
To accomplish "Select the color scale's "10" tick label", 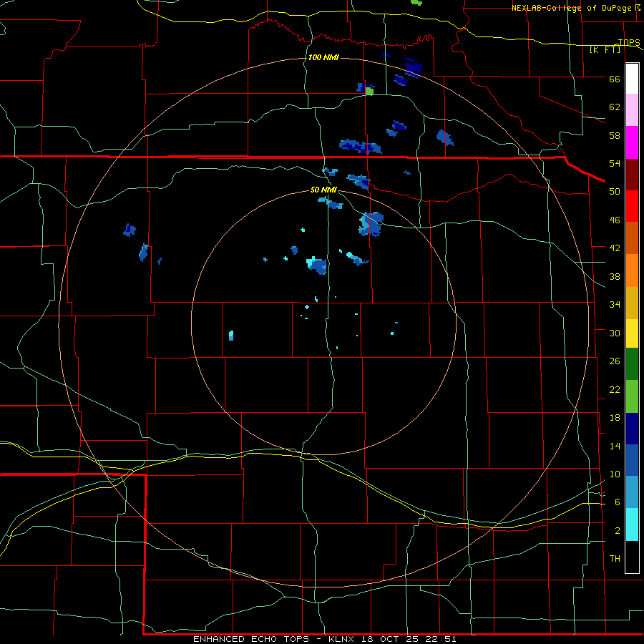I will [x=615, y=474].
